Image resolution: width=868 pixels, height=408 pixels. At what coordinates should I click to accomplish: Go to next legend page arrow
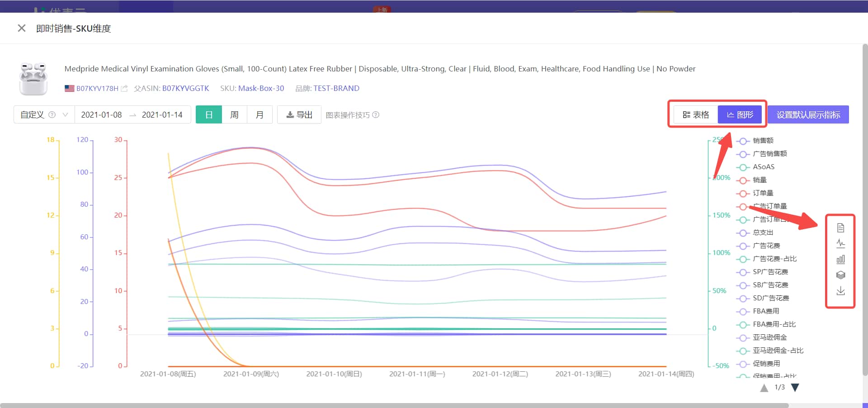[x=795, y=388]
